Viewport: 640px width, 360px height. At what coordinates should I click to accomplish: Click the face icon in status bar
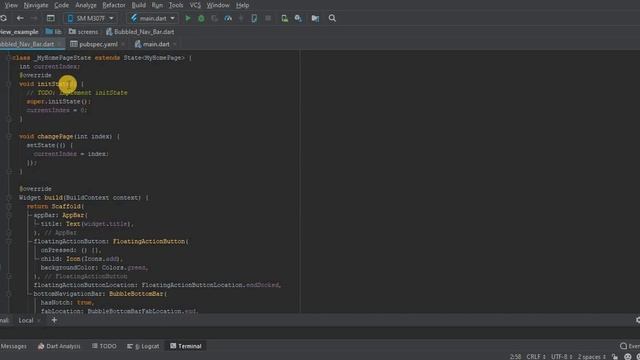coord(628,357)
